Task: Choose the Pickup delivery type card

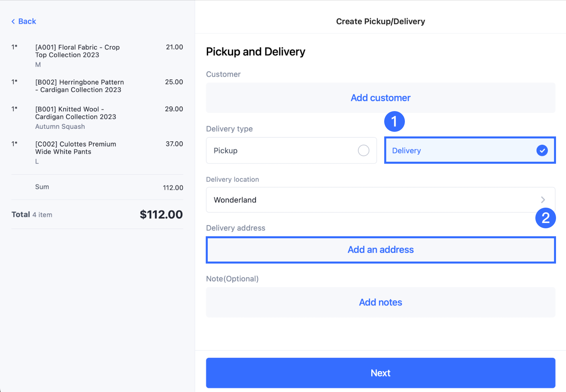Action: [x=291, y=150]
